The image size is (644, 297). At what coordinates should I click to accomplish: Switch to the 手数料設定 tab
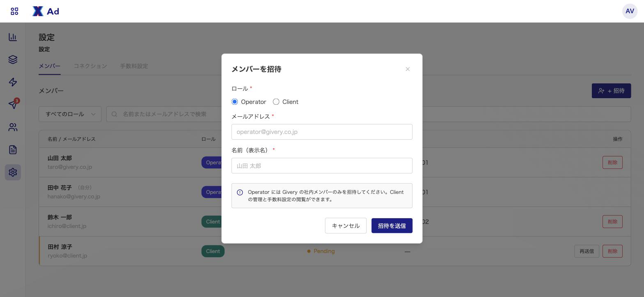click(x=134, y=66)
